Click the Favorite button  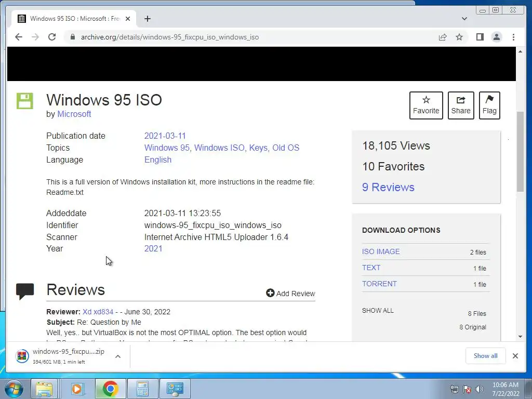tap(426, 105)
